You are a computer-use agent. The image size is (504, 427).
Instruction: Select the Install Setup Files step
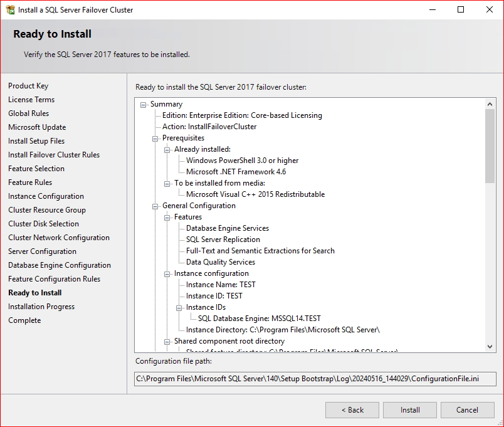pos(36,141)
